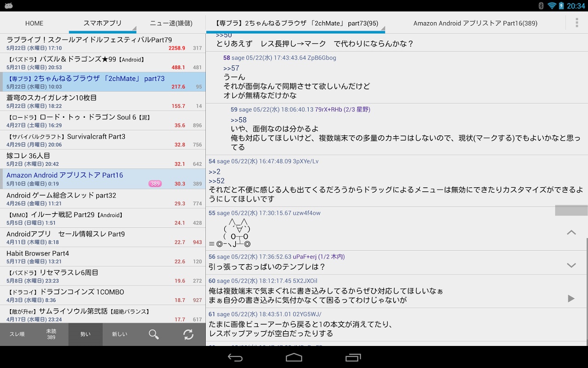Open thread 嫁コレ 36人目
This screenshot has height=368, width=588.
[102, 159]
